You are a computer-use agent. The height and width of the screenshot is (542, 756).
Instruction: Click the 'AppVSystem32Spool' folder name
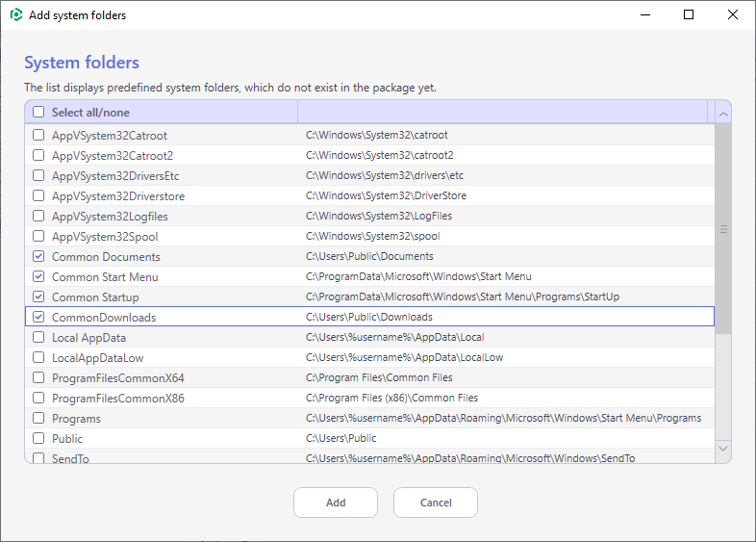pyautogui.click(x=105, y=237)
